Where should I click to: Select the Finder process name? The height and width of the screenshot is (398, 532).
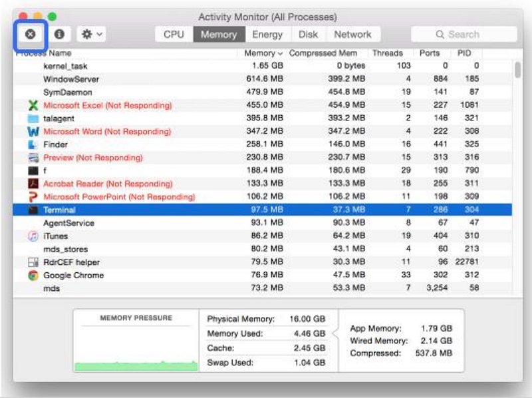coord(56,144)
